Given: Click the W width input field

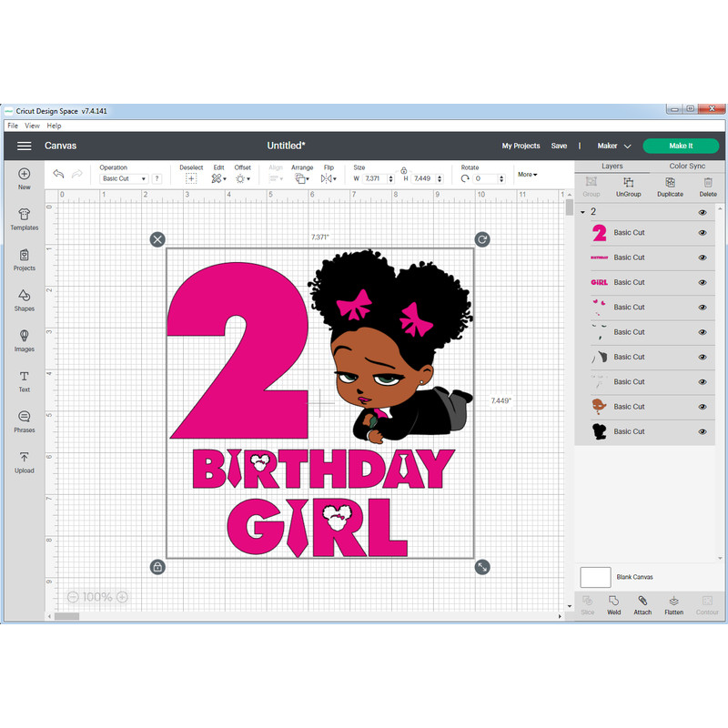Looking at the screenshot, I should pos(373,178).
